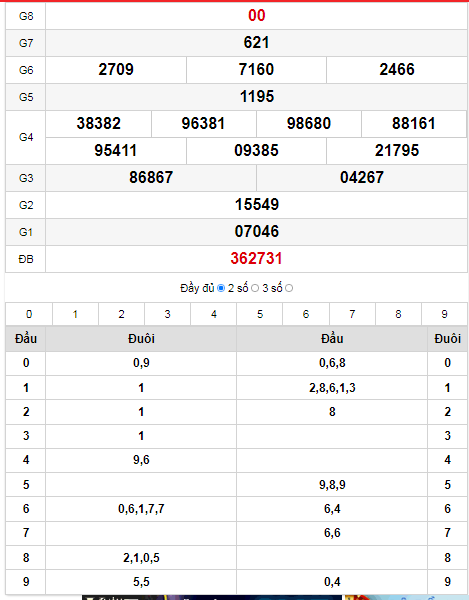Image resolution: width=469 pixels, height=600 pixels.
Task: Click the G5 prize number 1195
Action: click(x=257, y=96)
